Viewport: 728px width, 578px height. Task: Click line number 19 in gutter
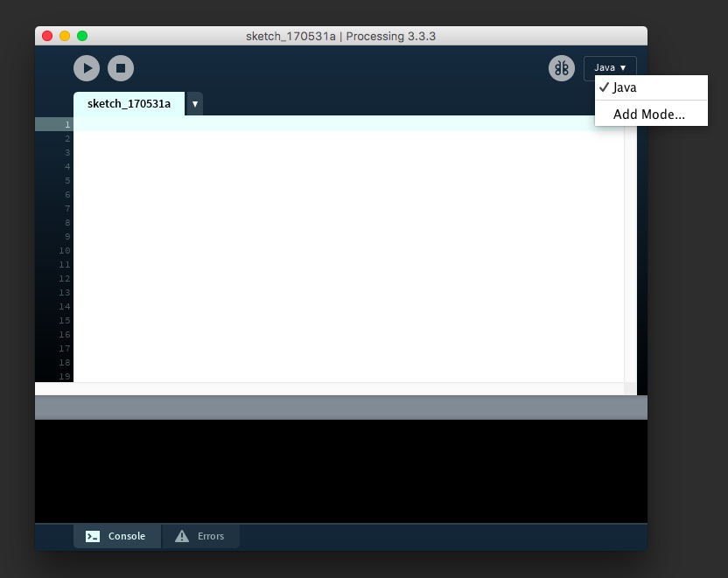64,377
